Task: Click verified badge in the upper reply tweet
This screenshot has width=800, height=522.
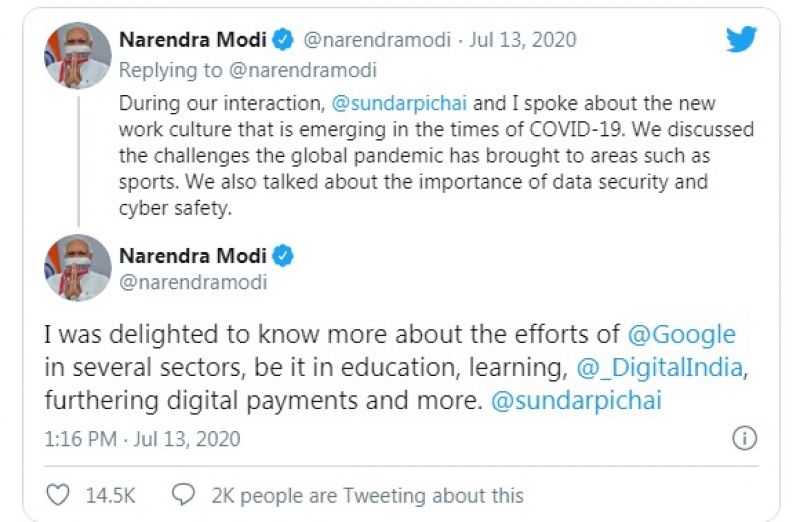Action: pyautogui.click(x=284, y=40)
